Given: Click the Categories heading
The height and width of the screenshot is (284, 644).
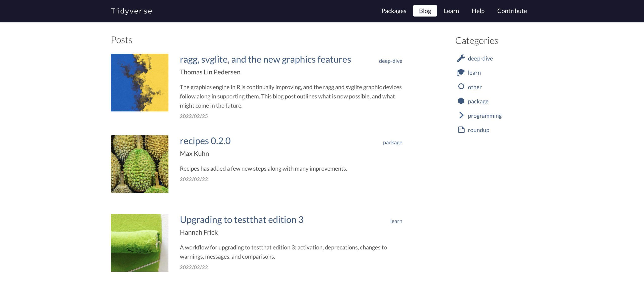Looking at the screenshot, I should pyautogui.click(x=476, y=41).
